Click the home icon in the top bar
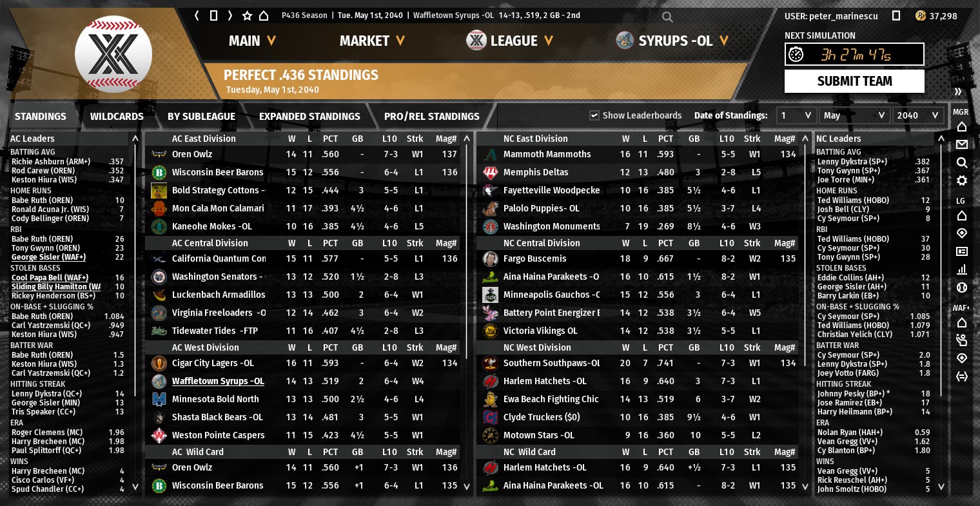Viewport: 980px width, 506px height. pyautogui.click(x=264, y=15)
